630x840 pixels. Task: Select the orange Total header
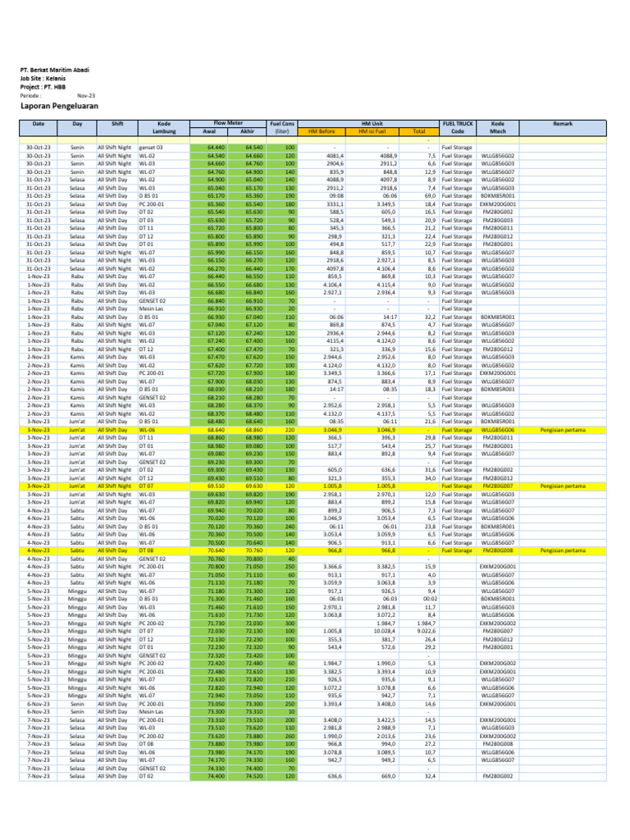pos(419,131)
